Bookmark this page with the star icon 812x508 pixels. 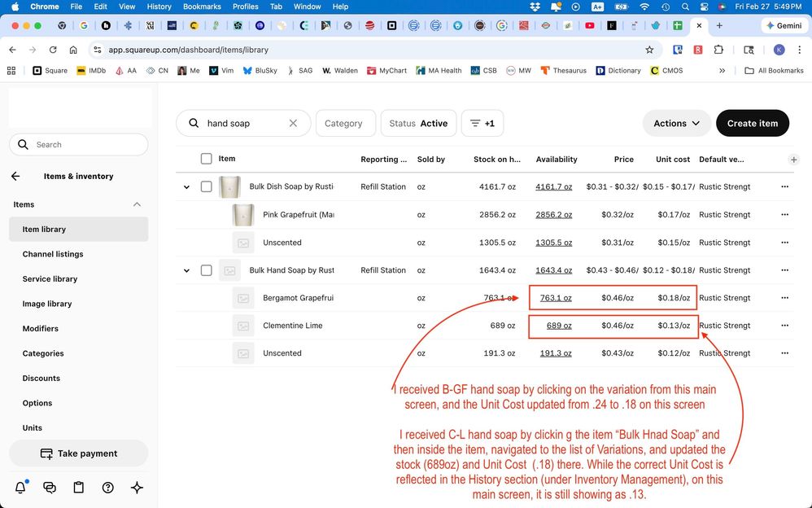tap(649, 50)
